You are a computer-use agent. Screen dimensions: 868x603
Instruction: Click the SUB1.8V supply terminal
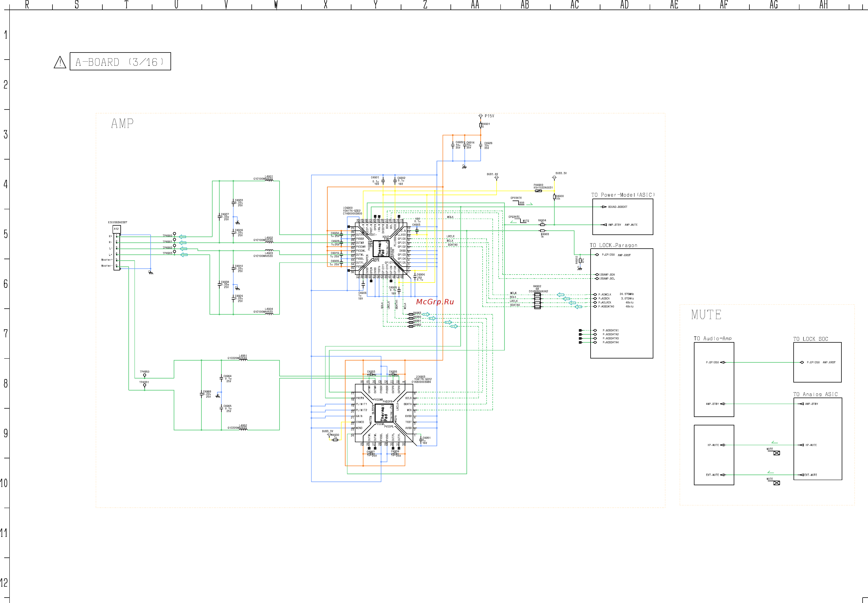[497, 178]
